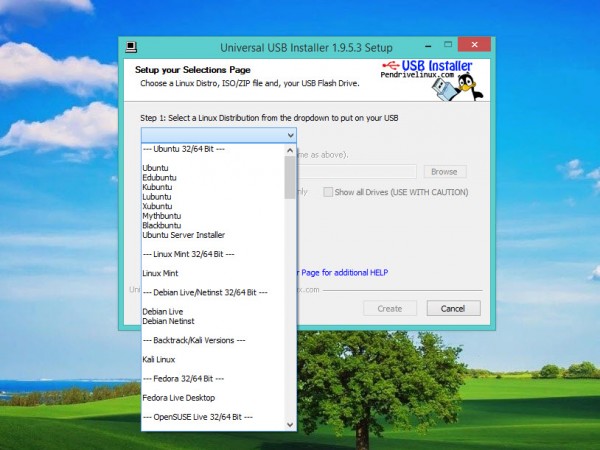Click the '--- Ubuntu 32/64 Bit ---' header
The height and width of the screenshot is (450, 600).
pyautogui.click(x=184, y=149)
